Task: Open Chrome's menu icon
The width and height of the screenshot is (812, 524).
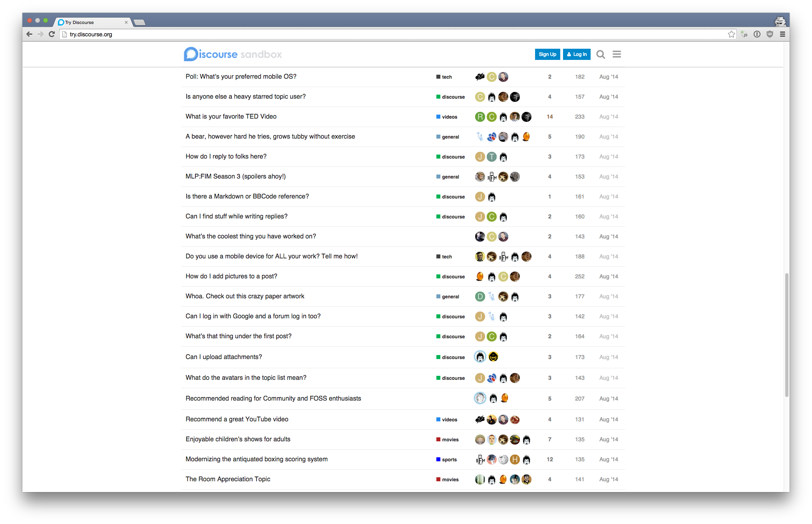Action: point(782,34)
